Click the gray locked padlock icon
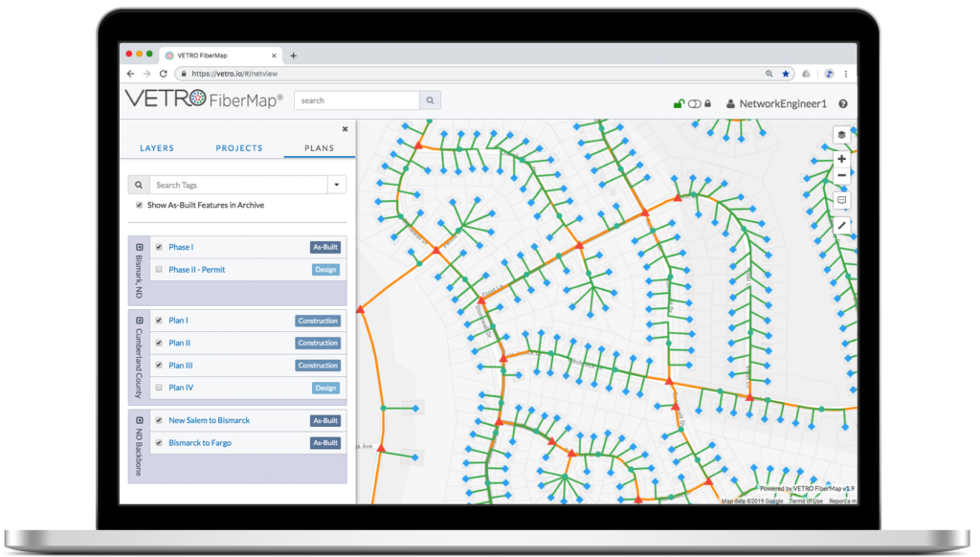The height and width of the screenshot is (557, 980). pyautogui.click(x=707, y=103)
